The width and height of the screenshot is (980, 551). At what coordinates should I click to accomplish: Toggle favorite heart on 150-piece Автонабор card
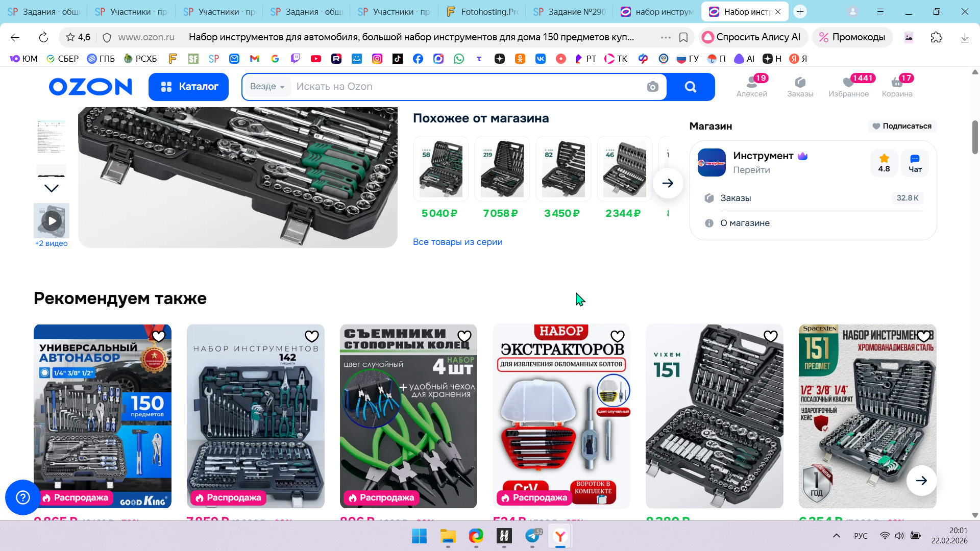(159, 337)
